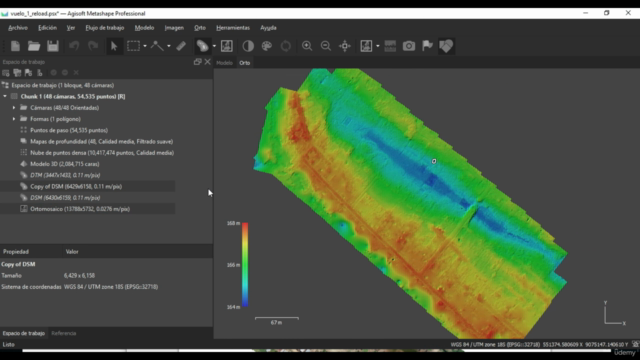Toggle the brightness contrast half-circle icon
The height and width of the screenshot is (360, 640).
(248, 46)
